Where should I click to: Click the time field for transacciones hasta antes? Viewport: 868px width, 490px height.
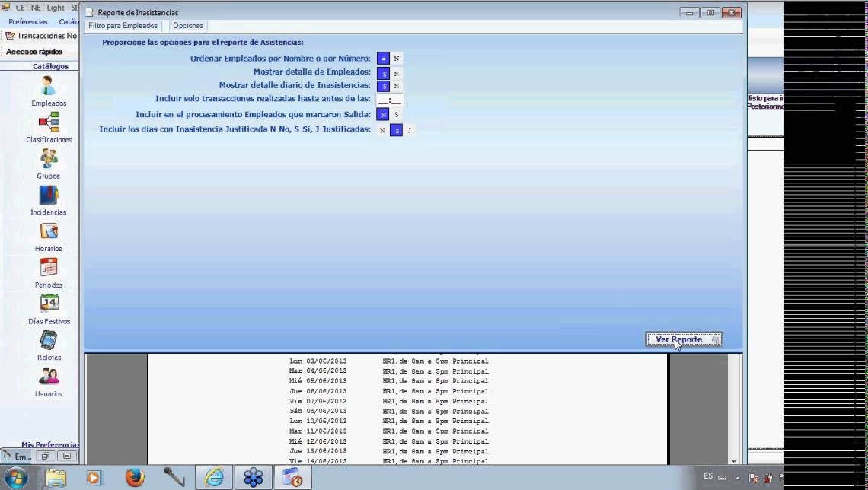click(390, 100)
